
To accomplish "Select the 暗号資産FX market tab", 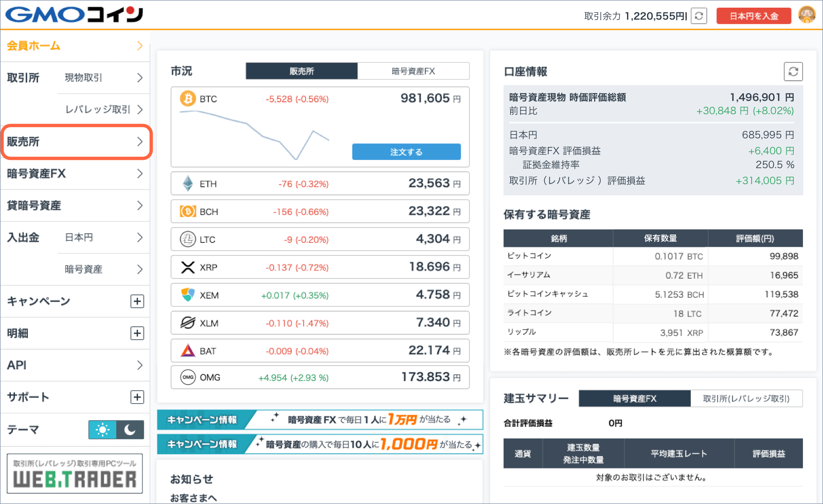I will pos(413,71).
